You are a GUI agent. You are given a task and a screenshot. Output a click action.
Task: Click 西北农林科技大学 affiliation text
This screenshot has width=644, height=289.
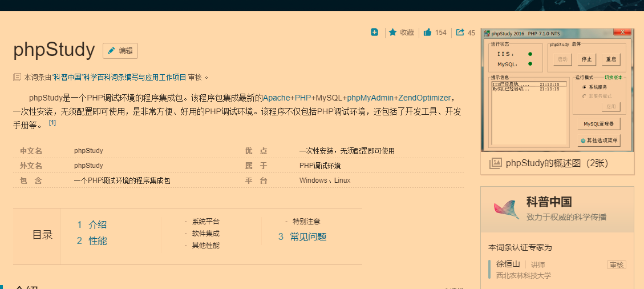click(524, 275)
